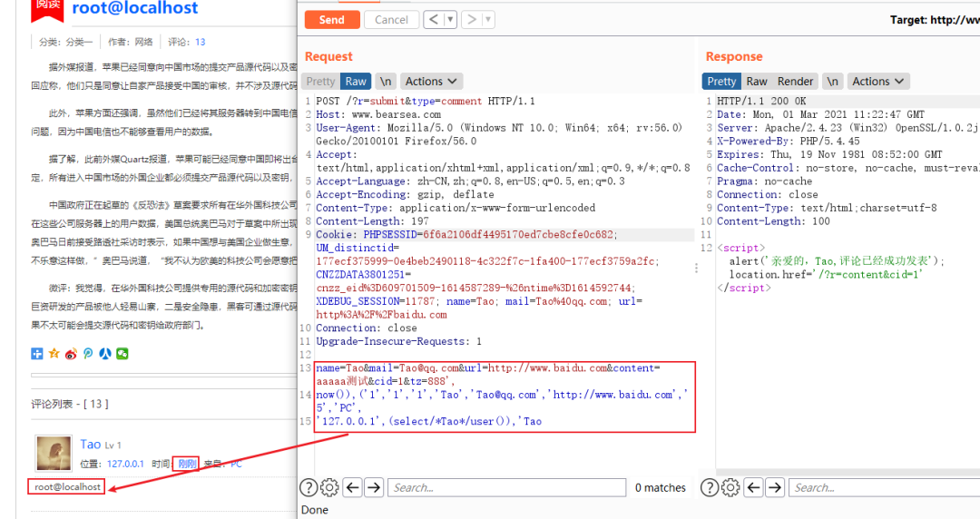Open search settings gear under Response panel
The image size is (980, 519).
pos(730,487)
